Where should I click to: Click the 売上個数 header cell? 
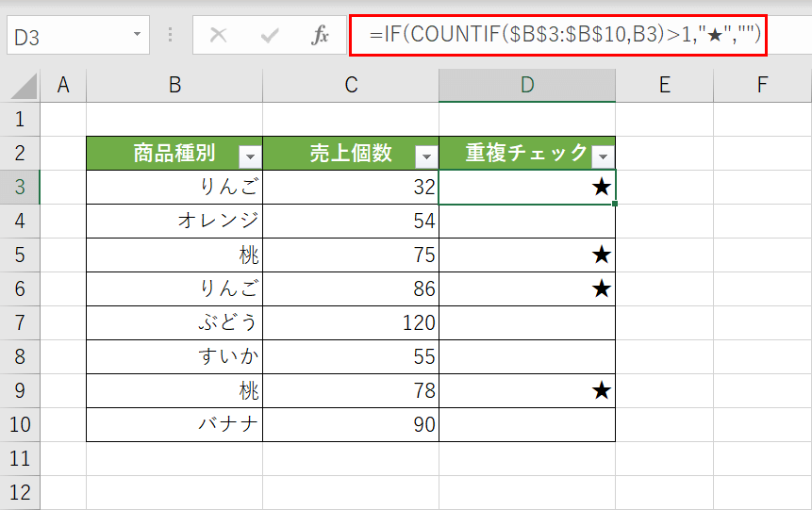(x=351, y=154)
